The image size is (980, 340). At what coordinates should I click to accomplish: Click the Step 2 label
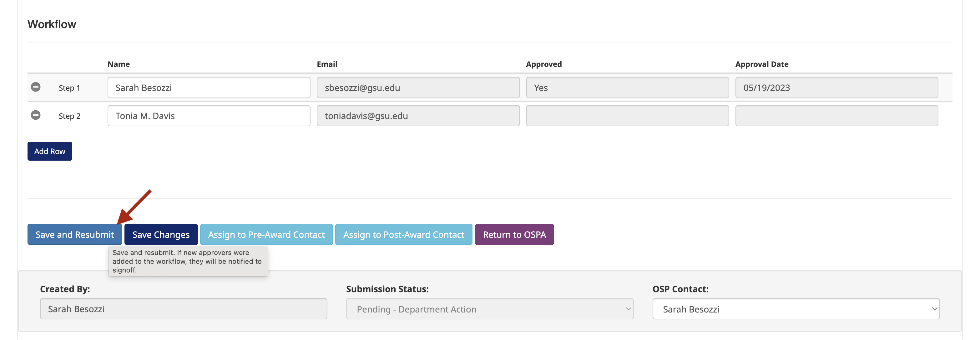(70, 116)
